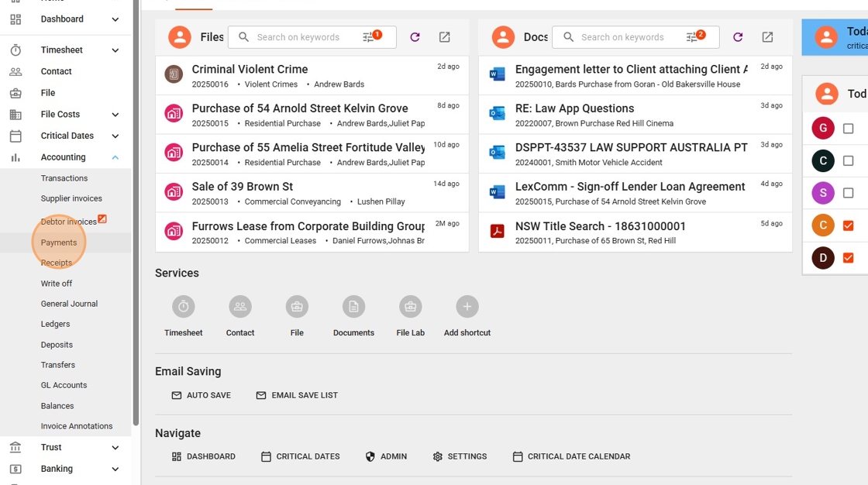Open Files panel in new window
The height and width of the screenshot is (485, 868).
pyautogui.click(x=444, y=37)
